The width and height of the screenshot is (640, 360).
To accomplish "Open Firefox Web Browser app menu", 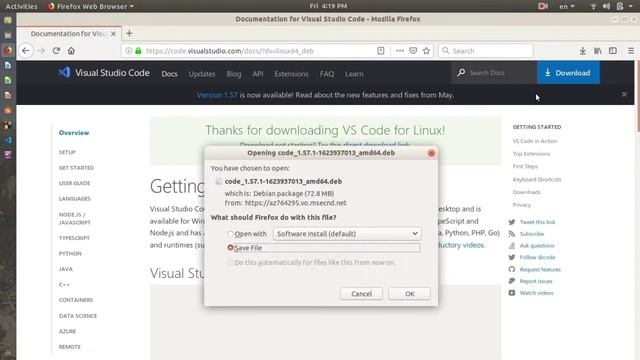I will [x=91, y=6].
